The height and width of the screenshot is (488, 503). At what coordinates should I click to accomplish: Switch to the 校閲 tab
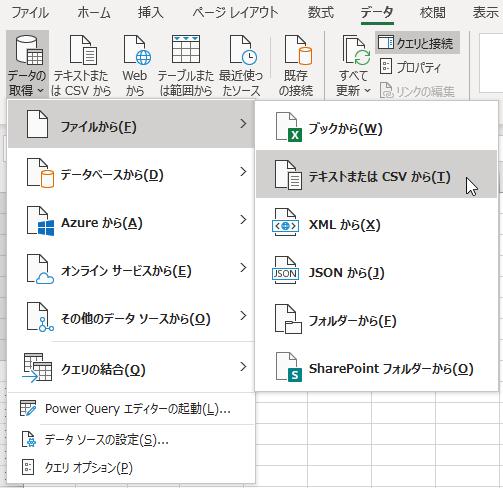click(x=433, y=13)
